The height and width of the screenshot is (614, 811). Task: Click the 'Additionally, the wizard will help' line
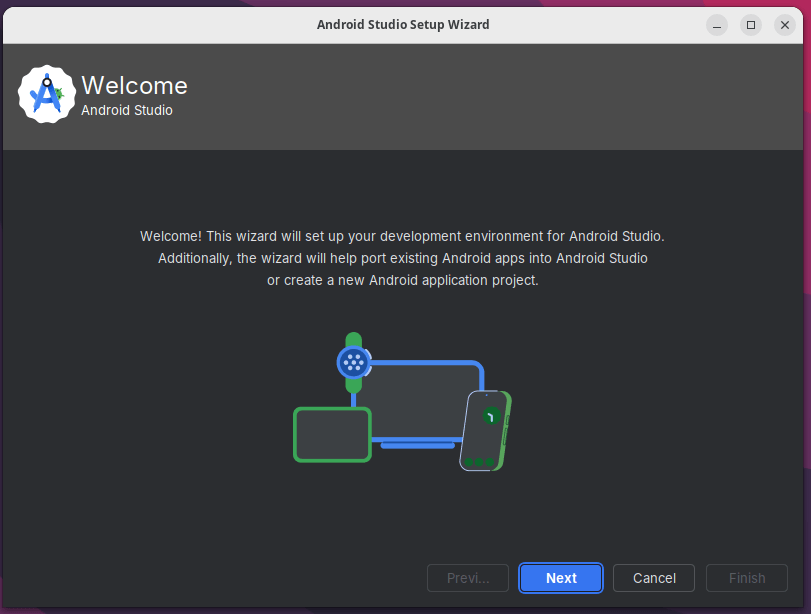[402, 258]
